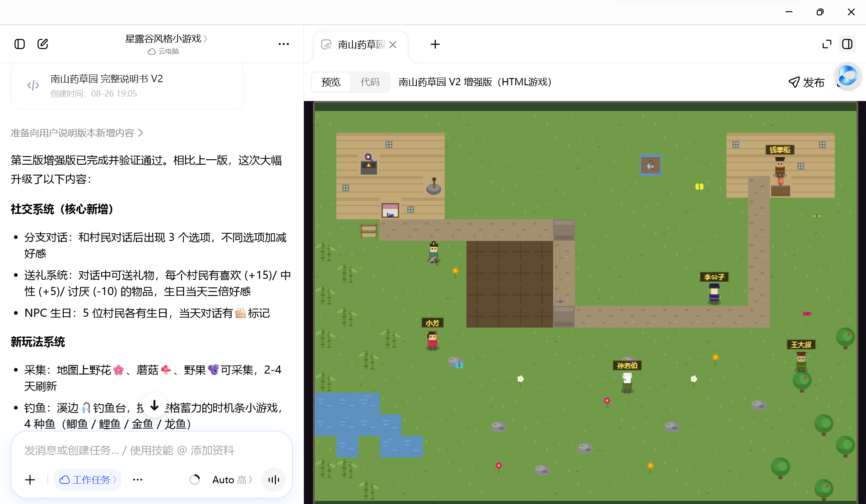Click the mortar grinder in the left house

click(x=434, y=186)
